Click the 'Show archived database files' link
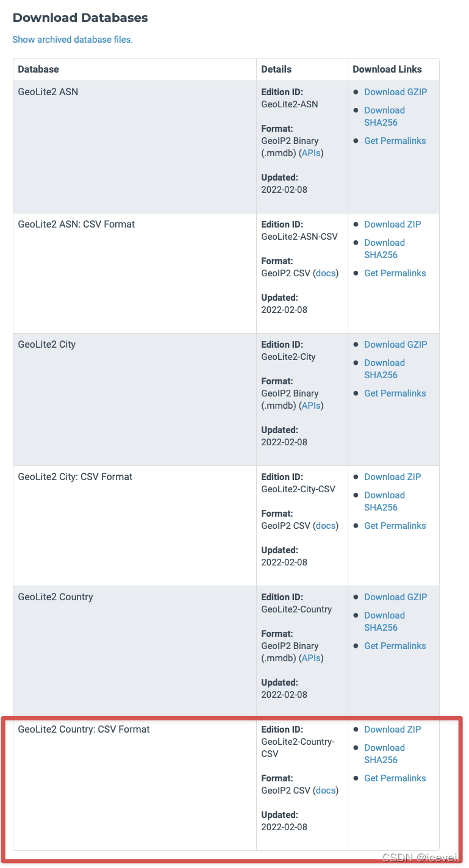 pos(73,40)
